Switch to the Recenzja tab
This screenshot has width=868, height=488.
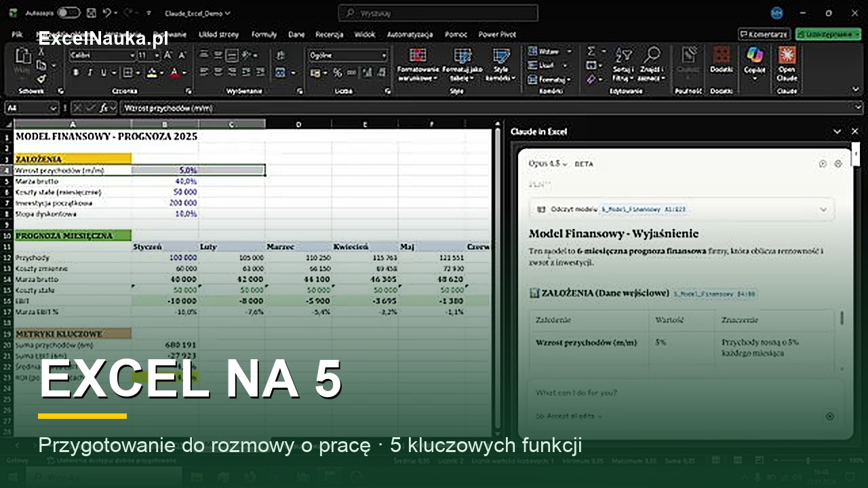[x=330, y=34]
